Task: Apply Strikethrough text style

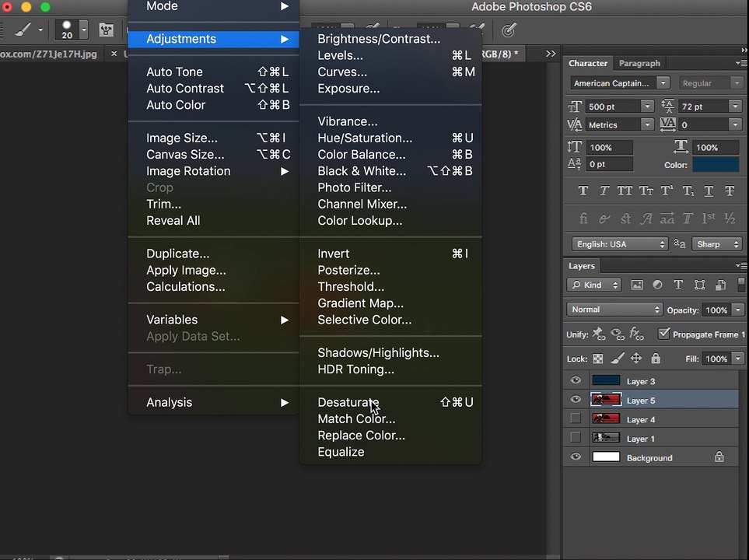Action: (730, 191)
